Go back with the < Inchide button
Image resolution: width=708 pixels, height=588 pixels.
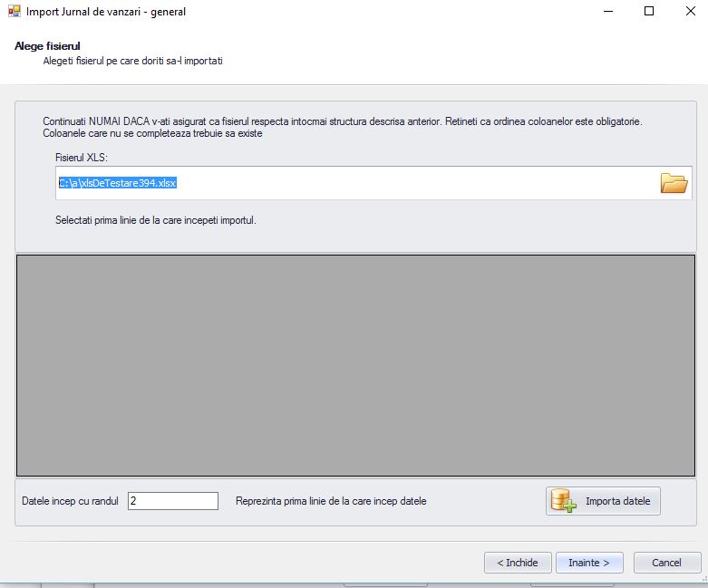tap(517, 563)
